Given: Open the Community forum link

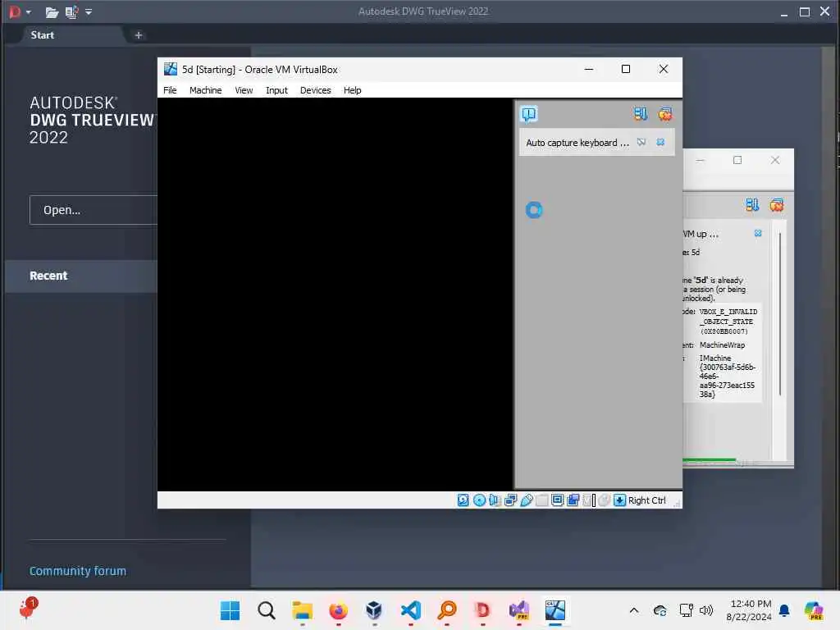Looking at the screenshot, I should 78,571.
